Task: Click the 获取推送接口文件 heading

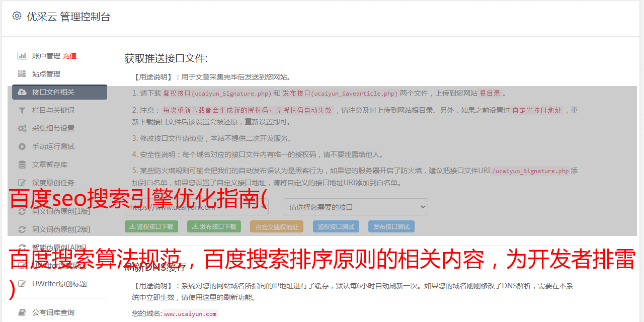Action: (x=166, y=58)
